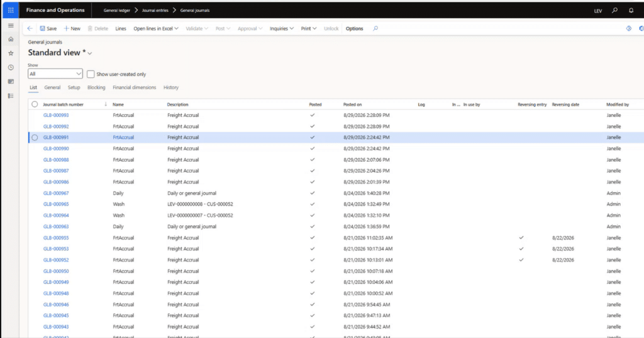Switch to the Financial dimensions tab
The width and height of the screenshot is (644, 338).
pyautogui.click(x=135, y=87)
